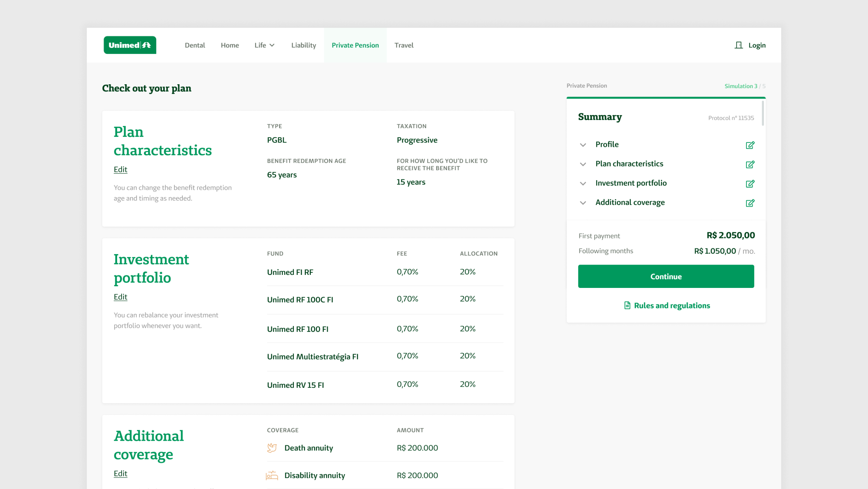The width and height of the screenshot is (868, 489).
Task: Click Edit under Investment portfolio heading
Action: [x=120, y=297]
